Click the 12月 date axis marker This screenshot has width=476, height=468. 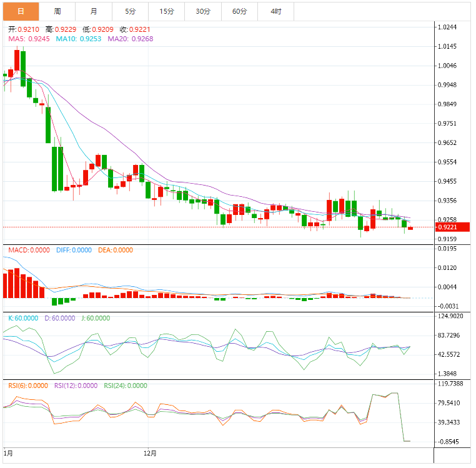point(150,454)
